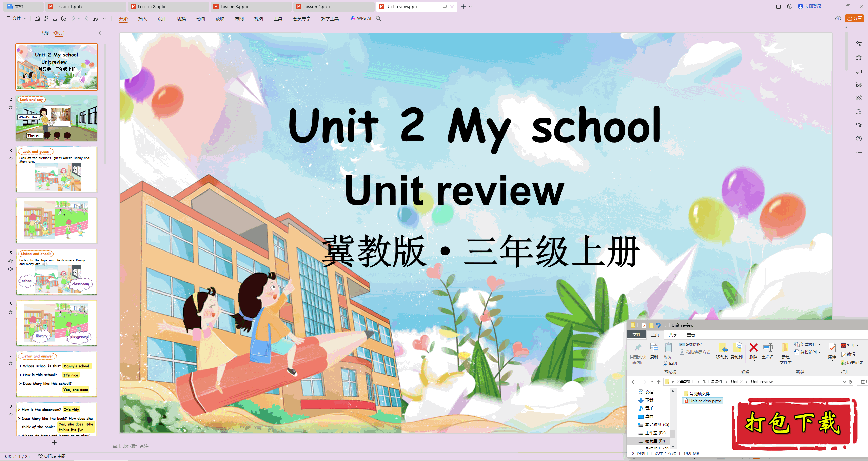Click the Print icon in quick toolbar
This screenshot has height=461, width=868.
click(55, 18)
